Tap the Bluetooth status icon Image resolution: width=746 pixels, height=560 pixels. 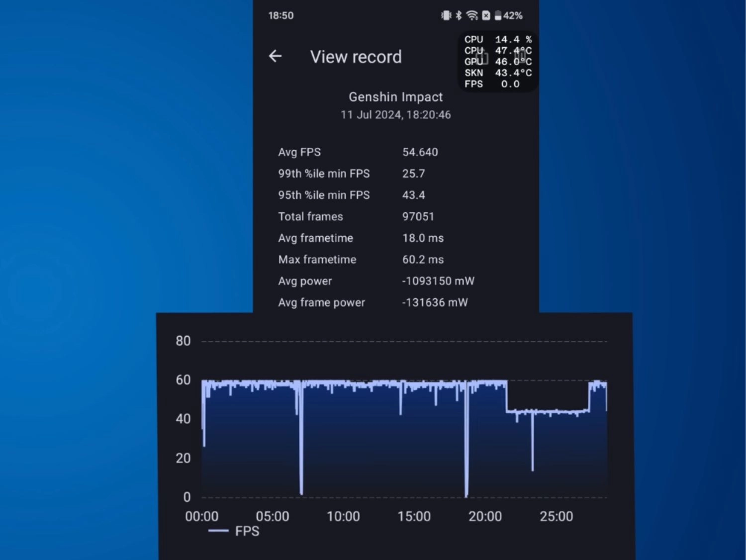pyautogui.click(x=459, y=15)
